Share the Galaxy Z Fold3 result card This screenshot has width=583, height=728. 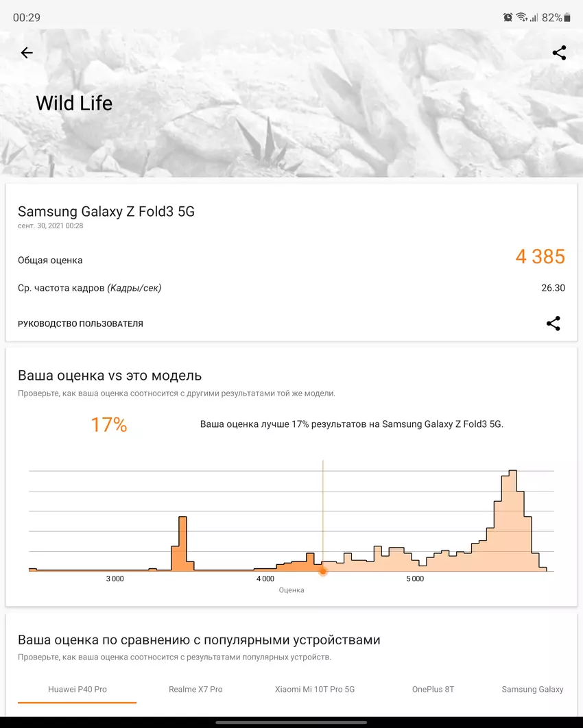pyautogui.click(x=553, y=324)
